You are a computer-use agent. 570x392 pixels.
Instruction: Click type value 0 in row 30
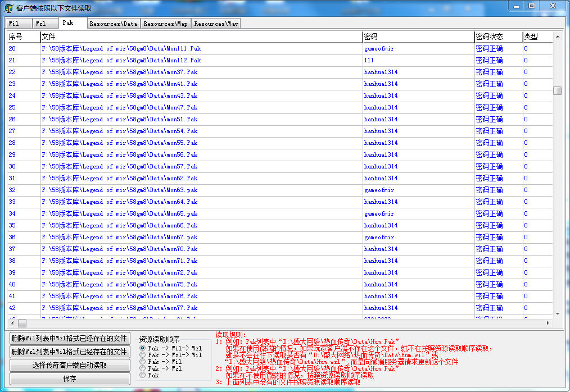pyautogui.click(x=526, y=166)
